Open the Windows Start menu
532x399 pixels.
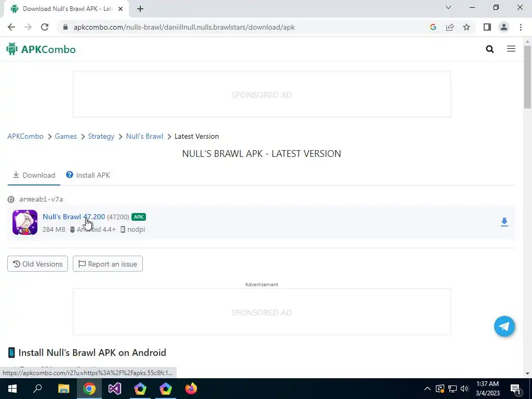coord(12,389)
